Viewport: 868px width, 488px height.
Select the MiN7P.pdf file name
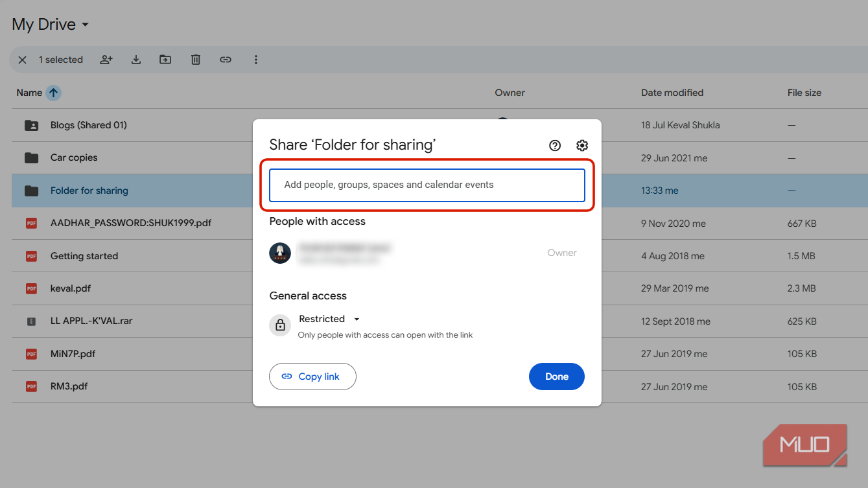coord(73,354)
